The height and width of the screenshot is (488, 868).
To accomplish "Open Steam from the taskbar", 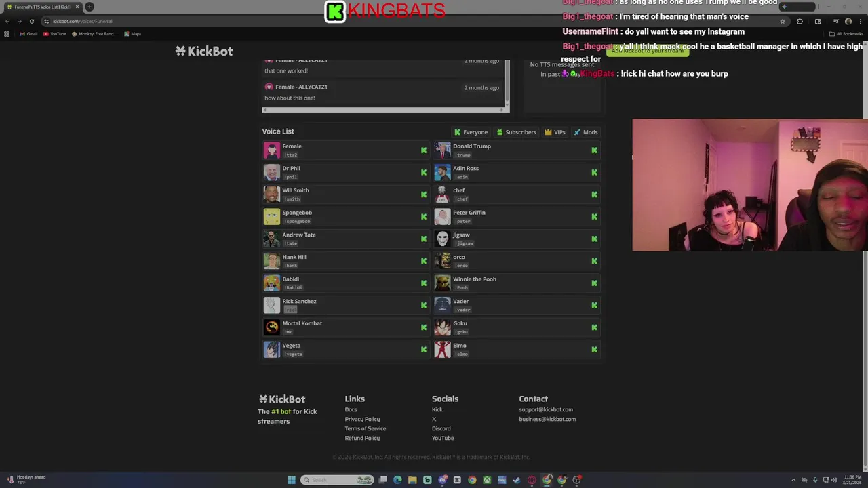I will [517, 480].
